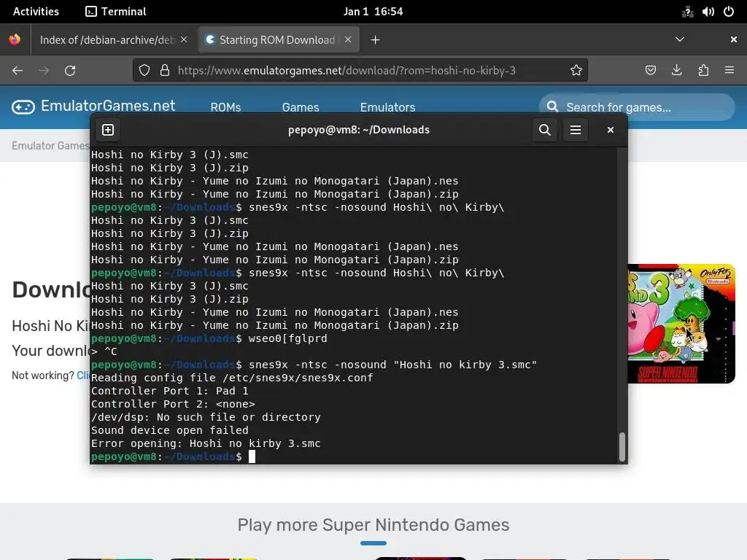This screenshot has height=560, width=747.
Task: List all tabs dropdown arrow
Action: pos(680,39)
